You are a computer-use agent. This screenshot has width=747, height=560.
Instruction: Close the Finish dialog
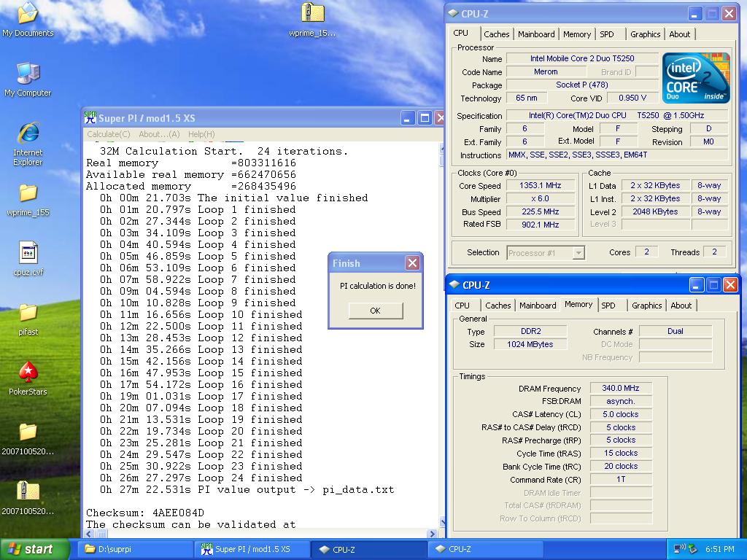(x=413, y=262)
